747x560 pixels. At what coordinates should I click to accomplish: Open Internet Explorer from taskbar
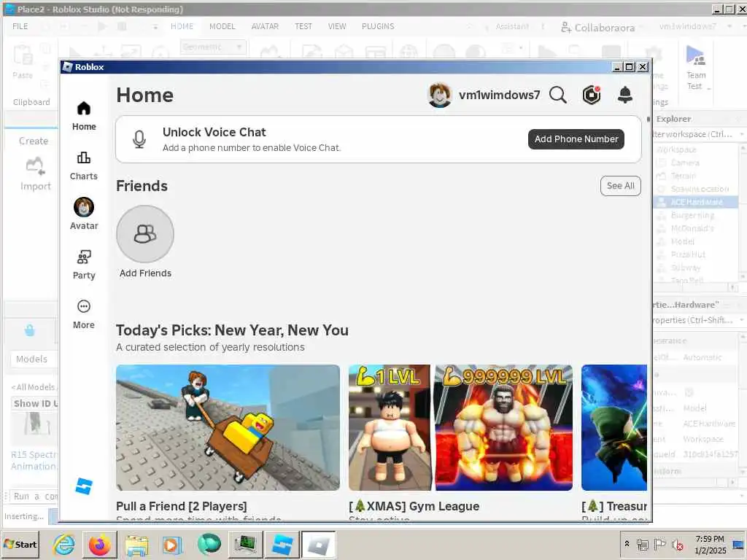(64, 544)
